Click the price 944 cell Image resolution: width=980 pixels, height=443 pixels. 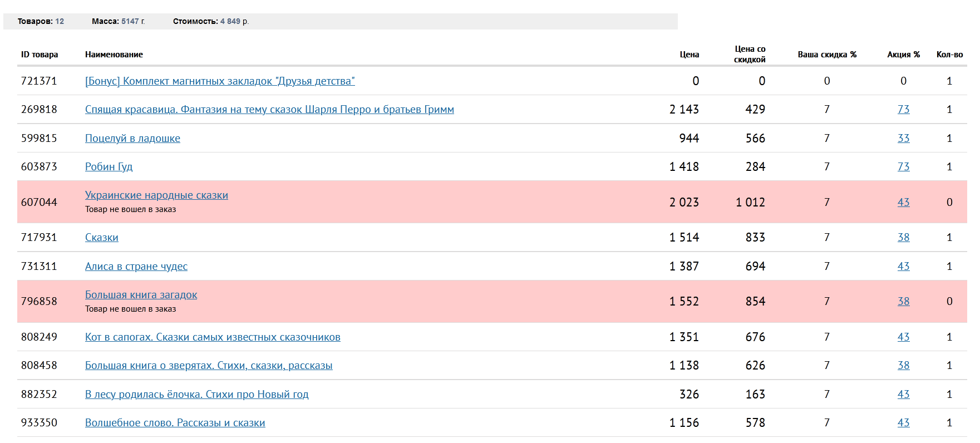point(689,139)
